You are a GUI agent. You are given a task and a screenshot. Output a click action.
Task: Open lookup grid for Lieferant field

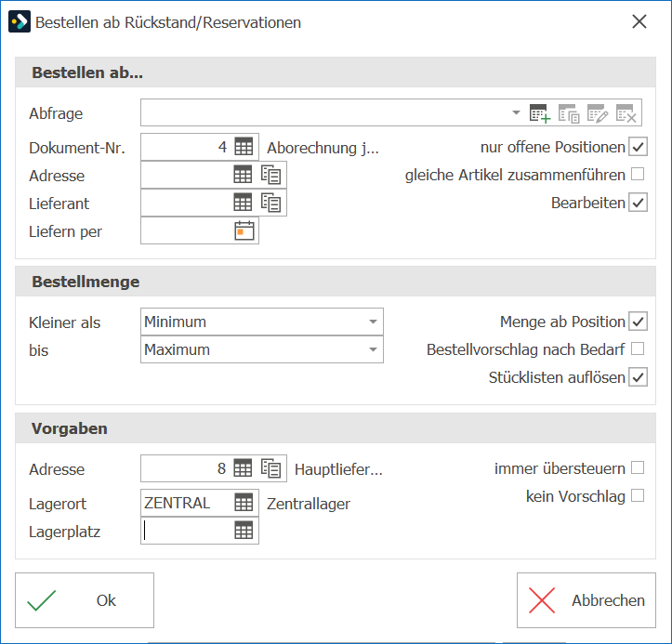[x=243, y=203]
